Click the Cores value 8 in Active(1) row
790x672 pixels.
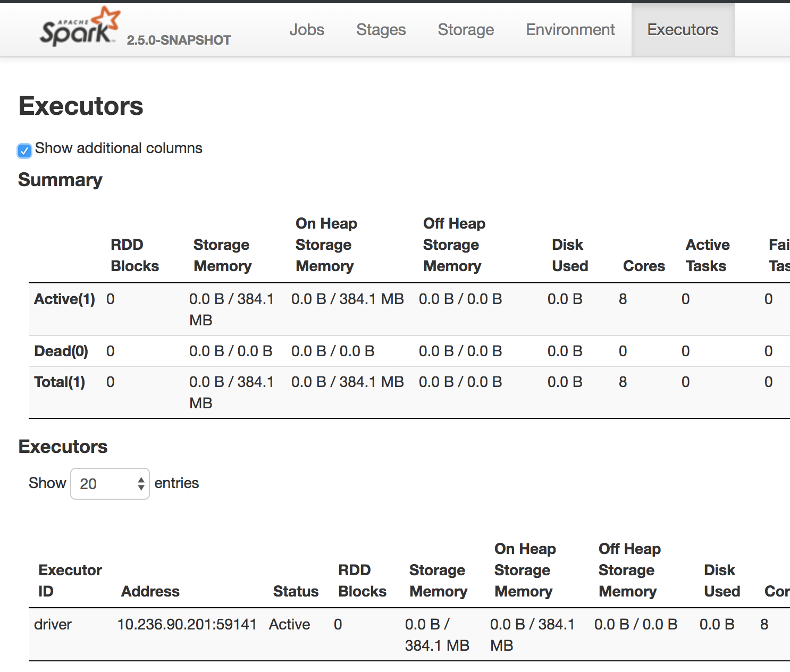coord(623,299)
